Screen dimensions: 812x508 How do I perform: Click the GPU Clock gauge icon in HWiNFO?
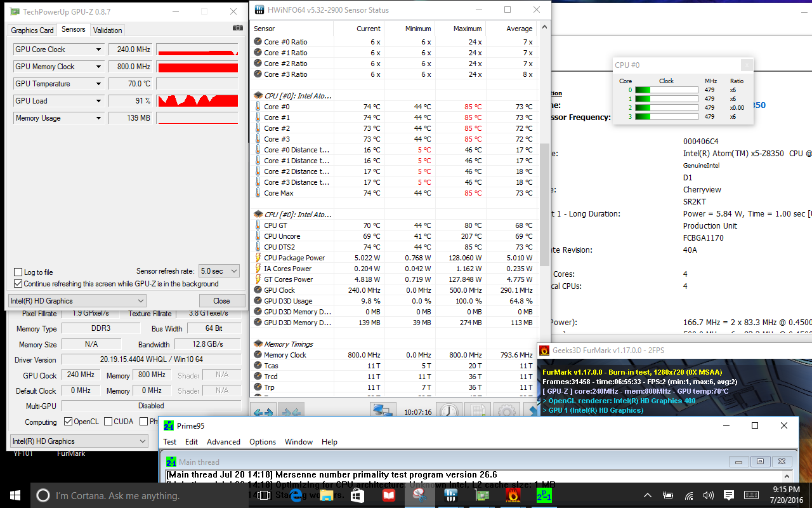point(258,290)
